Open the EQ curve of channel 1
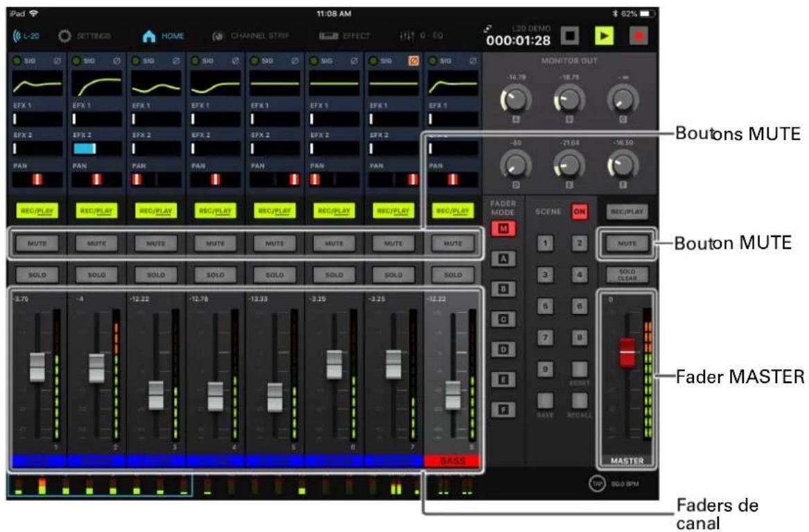Viewport: 809px width, 532px height. [37, 84]
